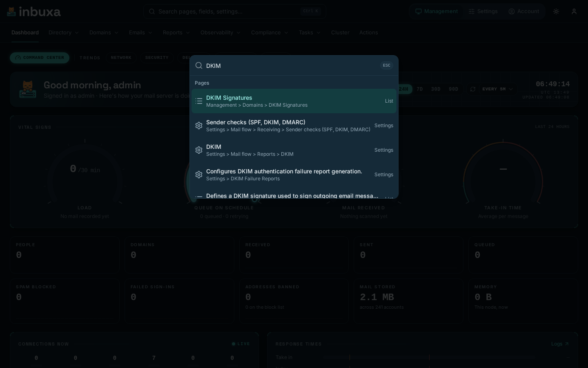Switch to the Network view
This screenshot has width=588, height=368.
[x=121, y=58]
